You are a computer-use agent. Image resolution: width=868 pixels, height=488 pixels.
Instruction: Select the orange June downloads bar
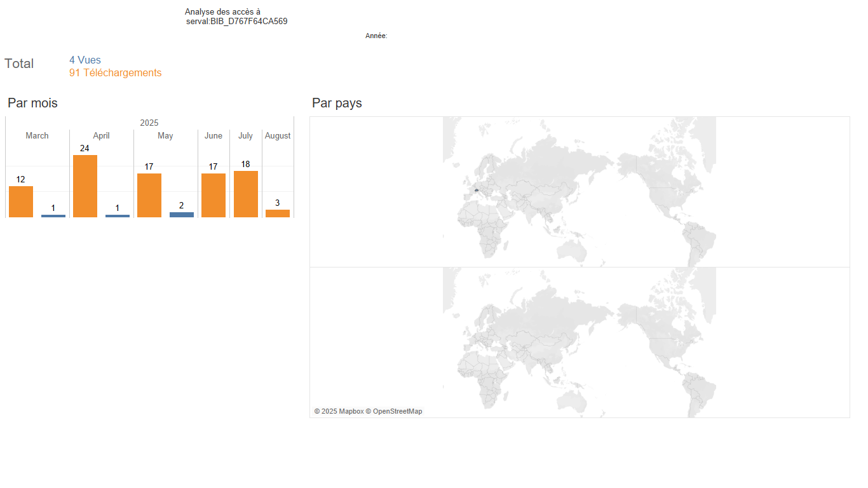[214, 195]
